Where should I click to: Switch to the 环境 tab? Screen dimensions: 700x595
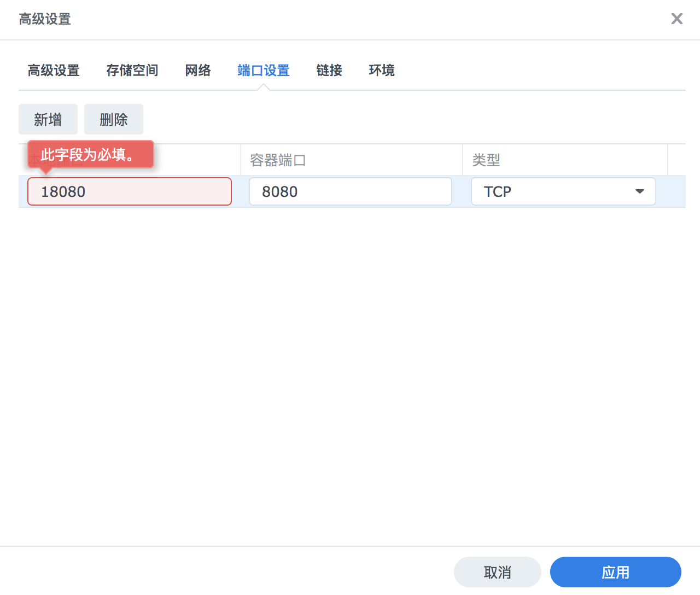click(x=382, y=71)
